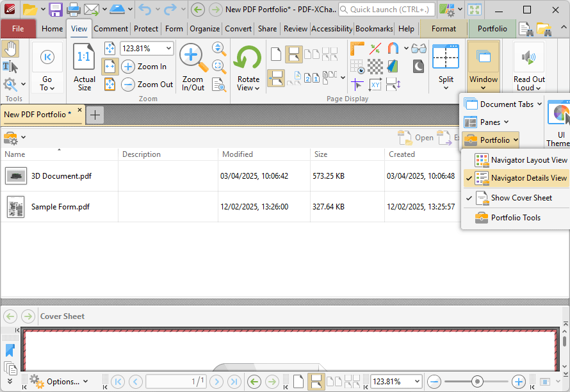The image size is (570, 392).
Task: Switch to the Comment ribbon tab
Action: [111, 29]
